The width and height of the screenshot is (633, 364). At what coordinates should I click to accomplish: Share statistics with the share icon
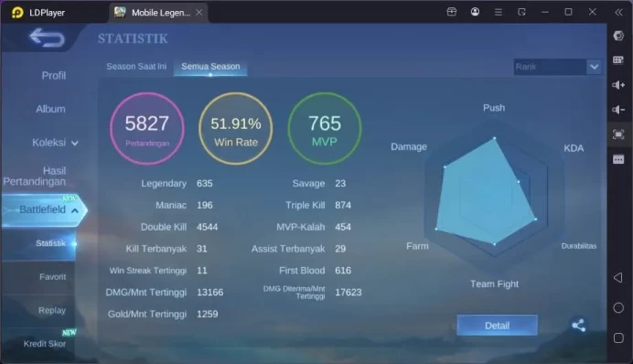point(578,326)
